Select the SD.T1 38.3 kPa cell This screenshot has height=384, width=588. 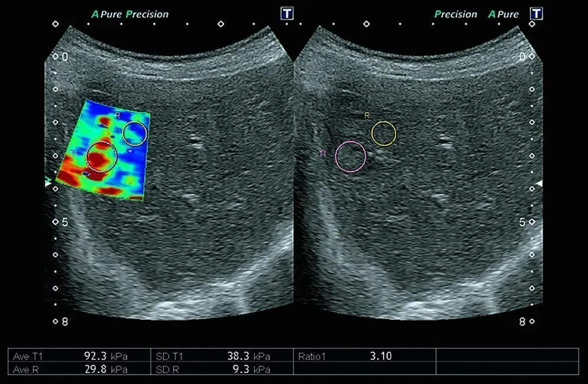point(222,356)
